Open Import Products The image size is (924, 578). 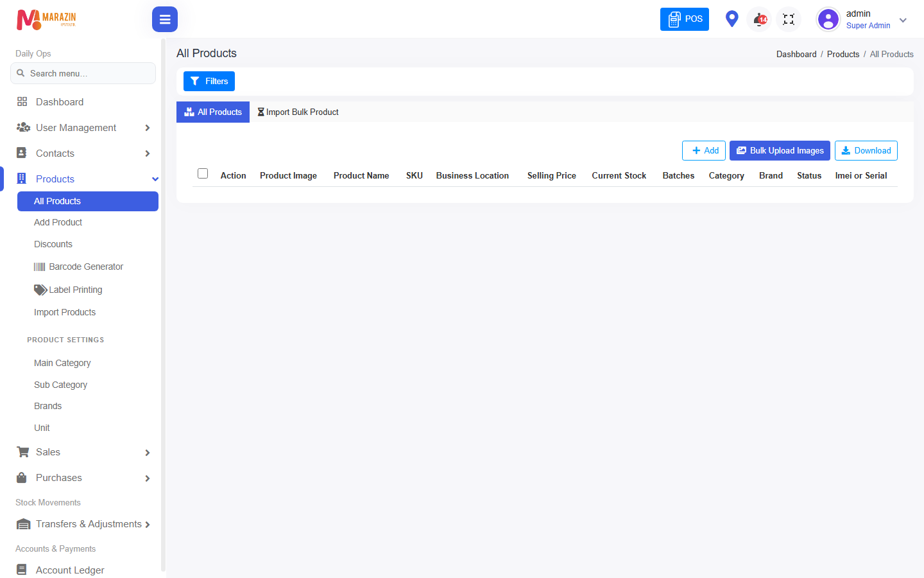point(65,312)
